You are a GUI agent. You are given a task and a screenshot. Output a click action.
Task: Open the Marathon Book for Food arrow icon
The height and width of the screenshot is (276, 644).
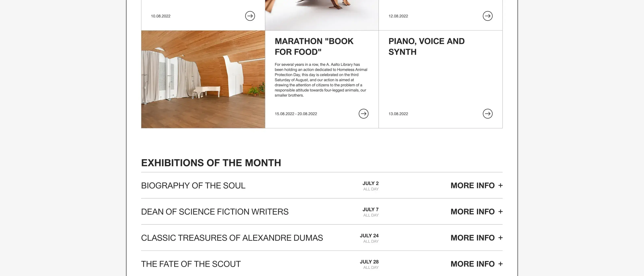tap(363, 114)
